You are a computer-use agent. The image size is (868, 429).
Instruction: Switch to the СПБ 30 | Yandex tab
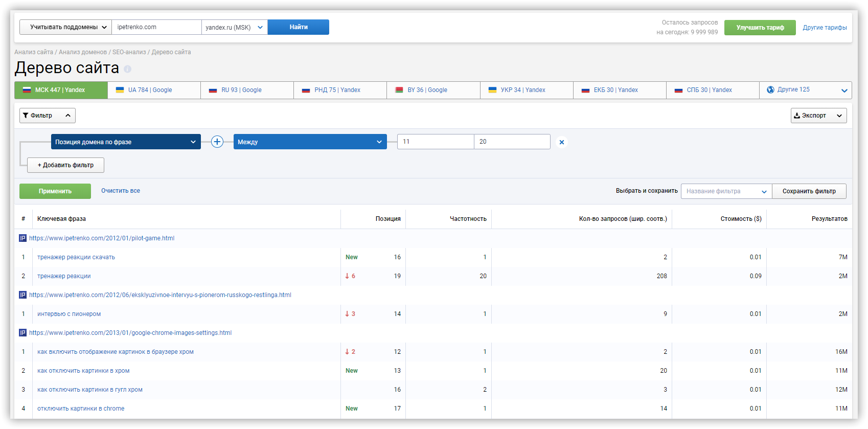click(x=713, y=90)
